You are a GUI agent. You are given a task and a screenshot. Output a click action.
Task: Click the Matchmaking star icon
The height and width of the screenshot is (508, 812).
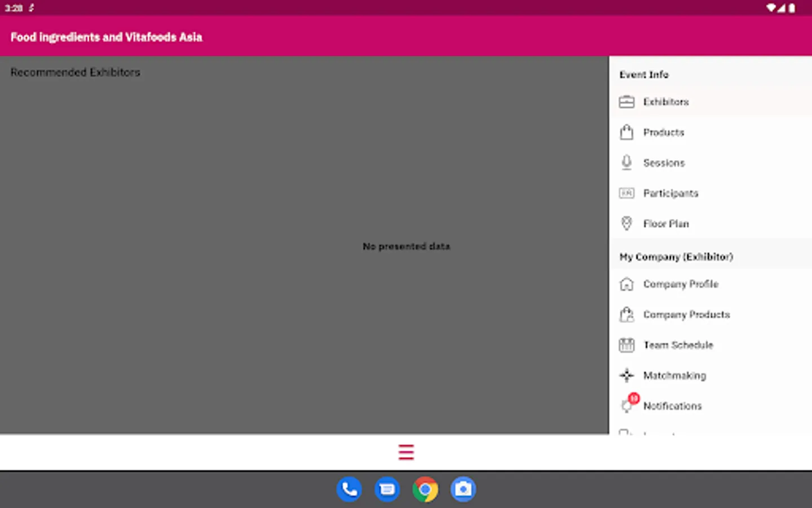point(626,375)
